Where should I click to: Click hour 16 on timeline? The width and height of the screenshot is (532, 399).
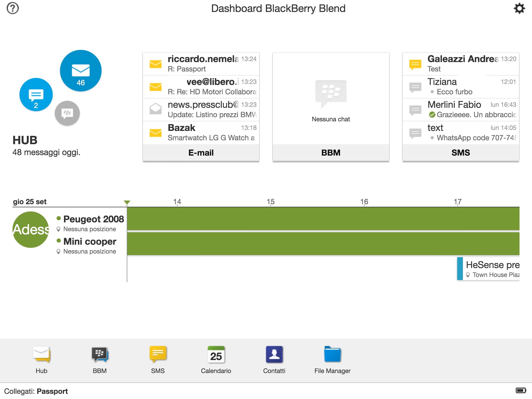pos(364,202)
